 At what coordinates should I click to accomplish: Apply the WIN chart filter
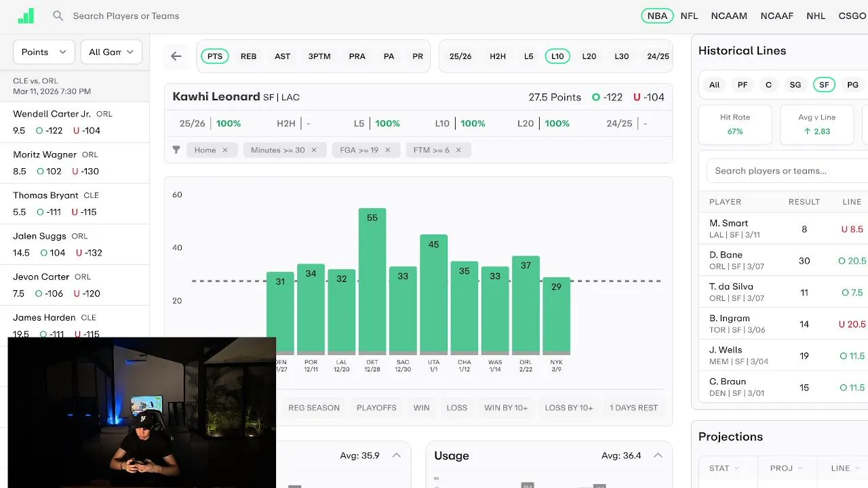pyautogui.click(x=422, y=407)
